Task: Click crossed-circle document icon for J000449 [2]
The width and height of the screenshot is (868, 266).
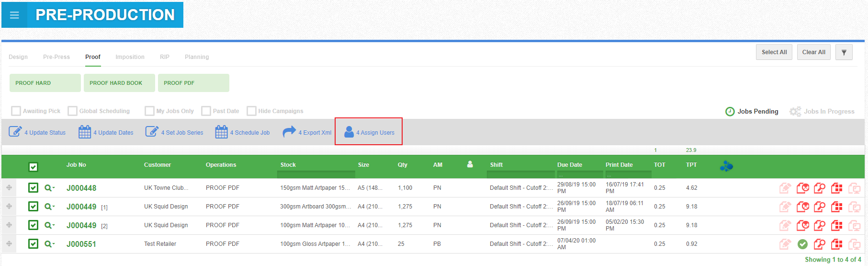Action: click(803, 225)
